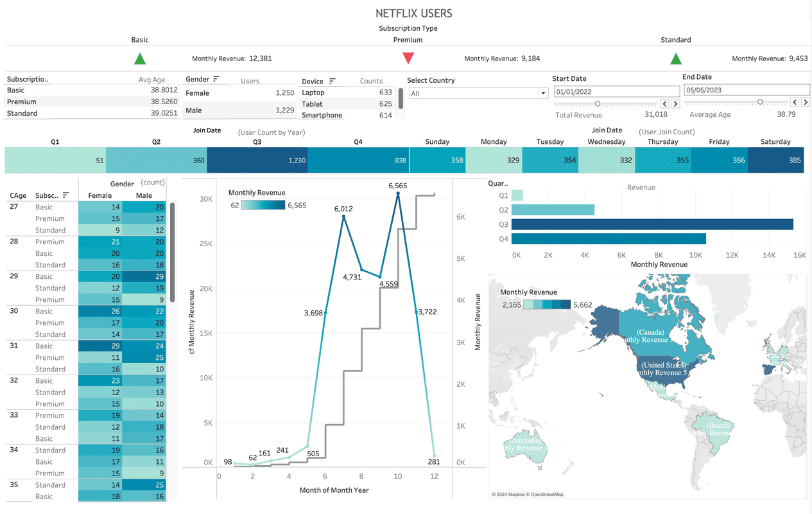Viewport: 812px width, 514px height.
Task: Click the 6,565 peak data point on the line chart
Action: click(x=398, y=193)
